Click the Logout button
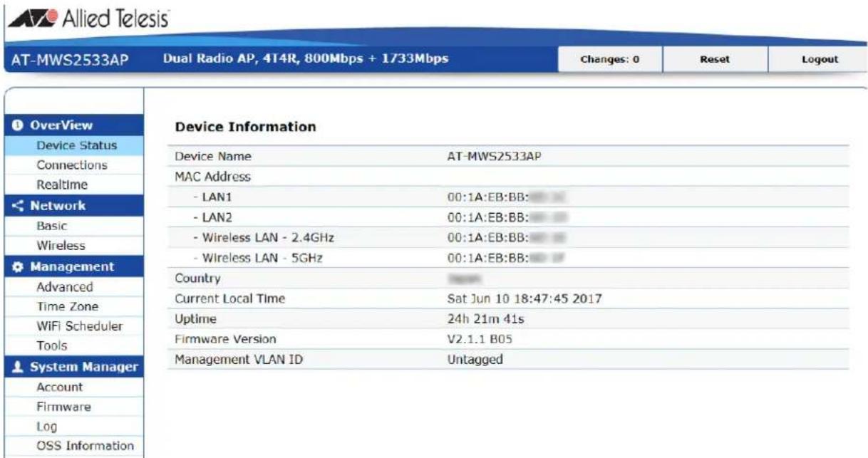Screen dimensions: 868x458 820,60
